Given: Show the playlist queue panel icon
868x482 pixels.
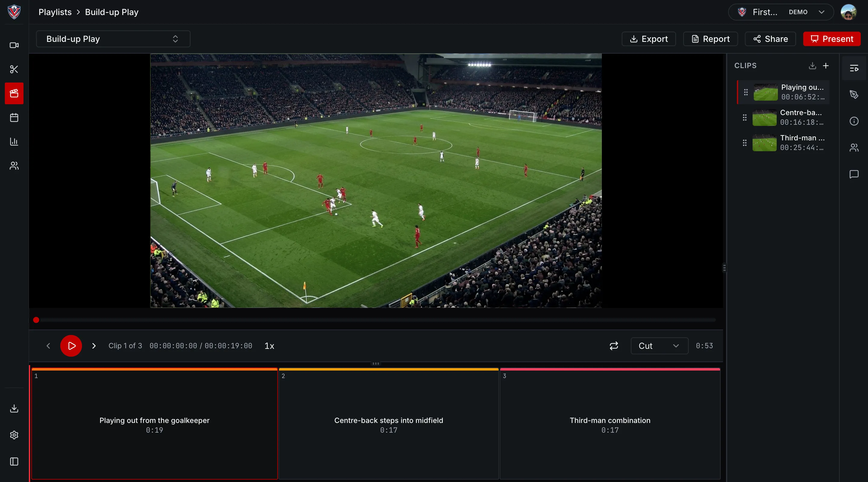Looking at the screenshot, I should click(854, 68).
